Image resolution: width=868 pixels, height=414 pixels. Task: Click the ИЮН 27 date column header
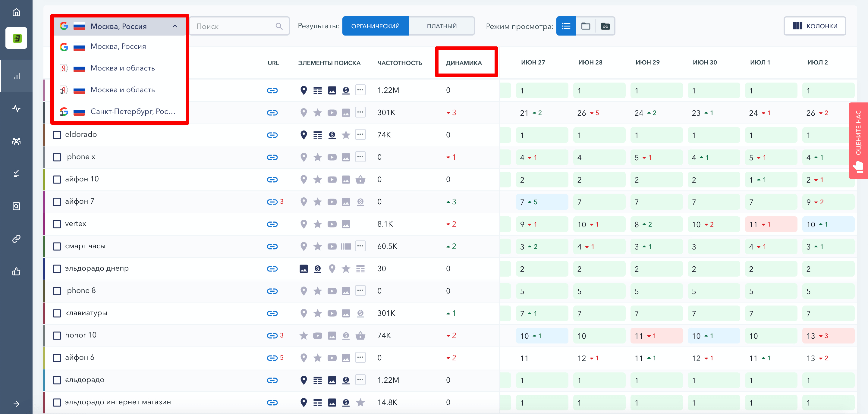click(x=533, y=62)
